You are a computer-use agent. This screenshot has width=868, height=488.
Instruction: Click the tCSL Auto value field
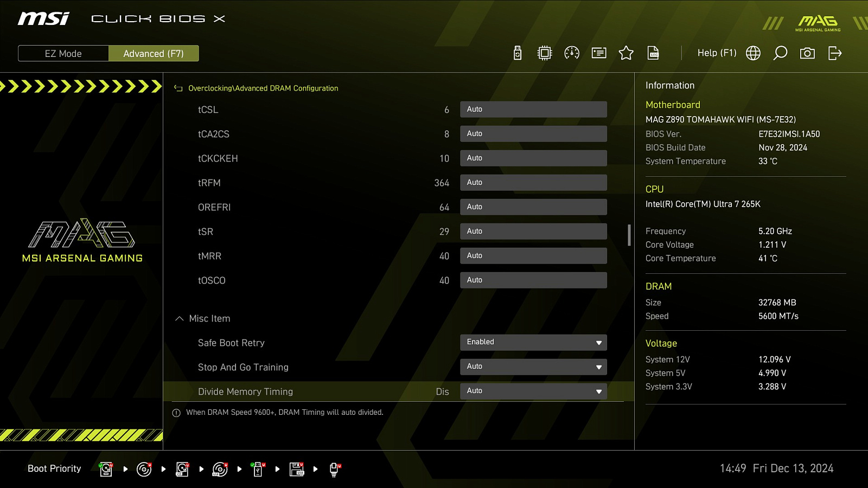point(533,109)
